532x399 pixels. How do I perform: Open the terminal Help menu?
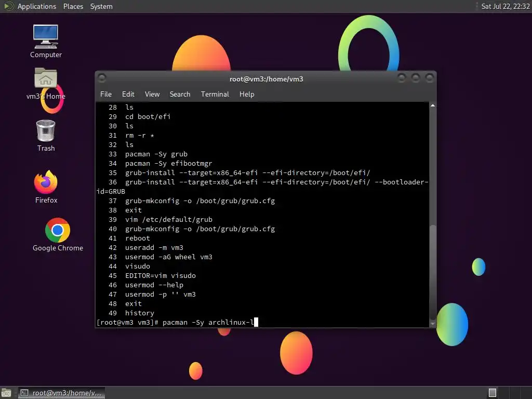247,95
